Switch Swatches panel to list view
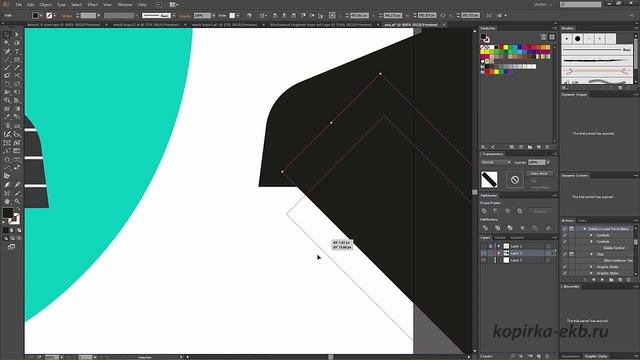640x360 pixels. 544,37
